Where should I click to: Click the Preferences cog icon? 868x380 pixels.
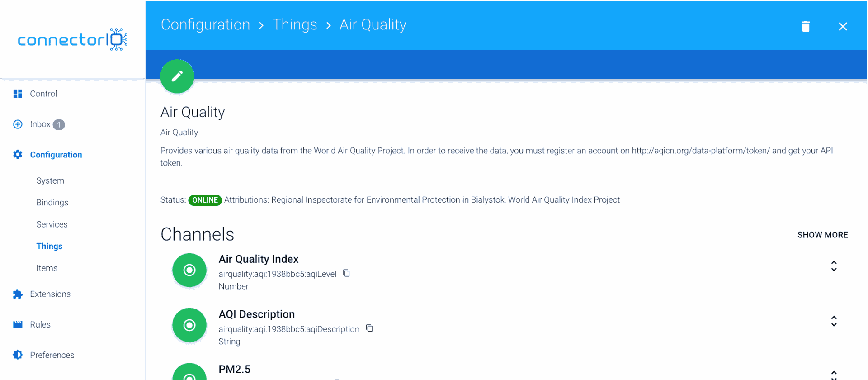18,355
